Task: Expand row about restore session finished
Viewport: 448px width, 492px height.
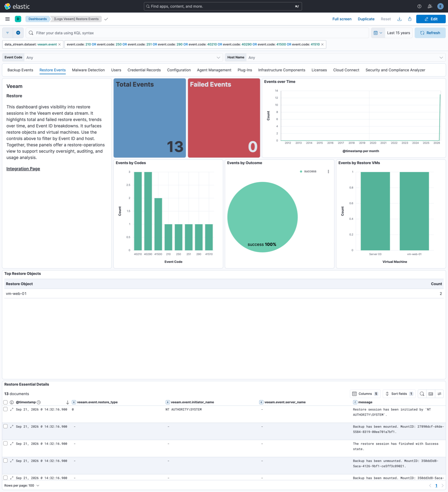Action: (12, 444)
